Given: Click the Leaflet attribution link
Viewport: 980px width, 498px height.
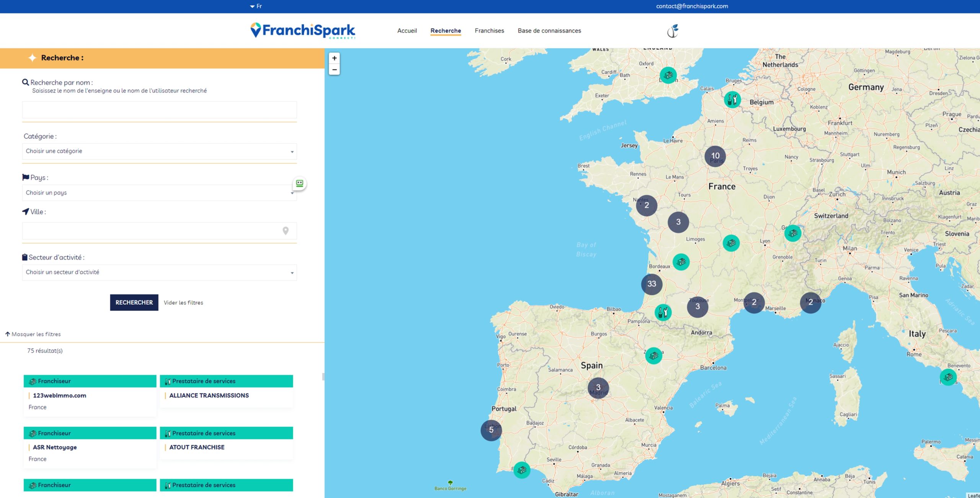Looking at the screenshot, I should pyautogui.click(x=973, y=495).
